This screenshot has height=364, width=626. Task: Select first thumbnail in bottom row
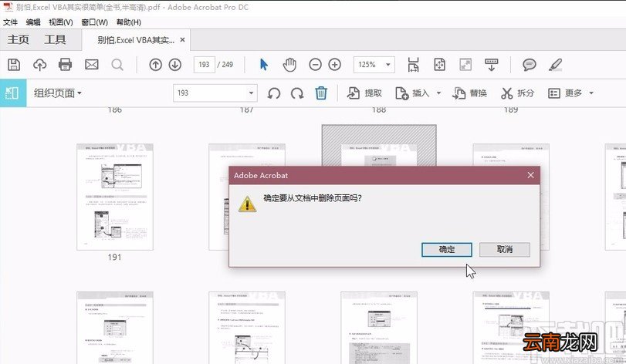(115, 327)
